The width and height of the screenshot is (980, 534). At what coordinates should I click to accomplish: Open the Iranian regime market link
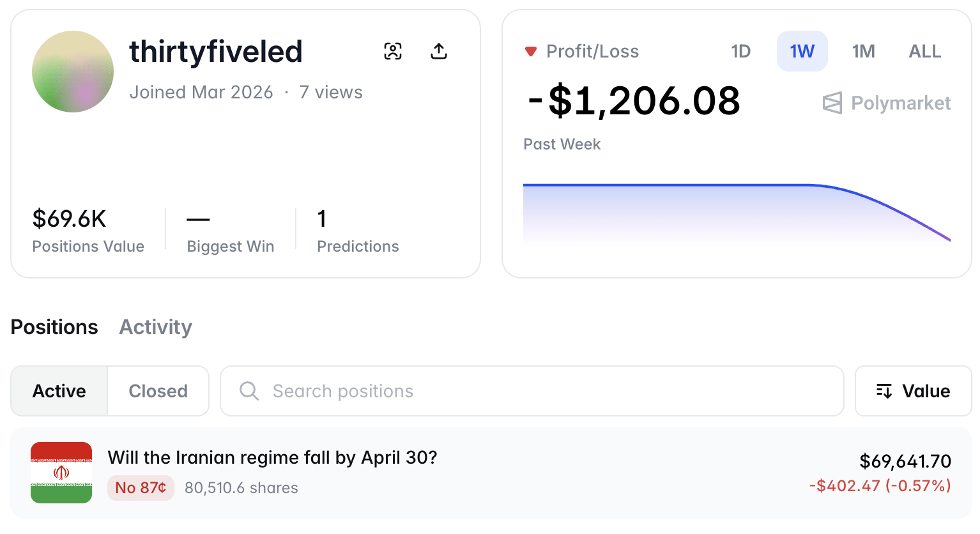pyautogui.click(x=272, y=457)
